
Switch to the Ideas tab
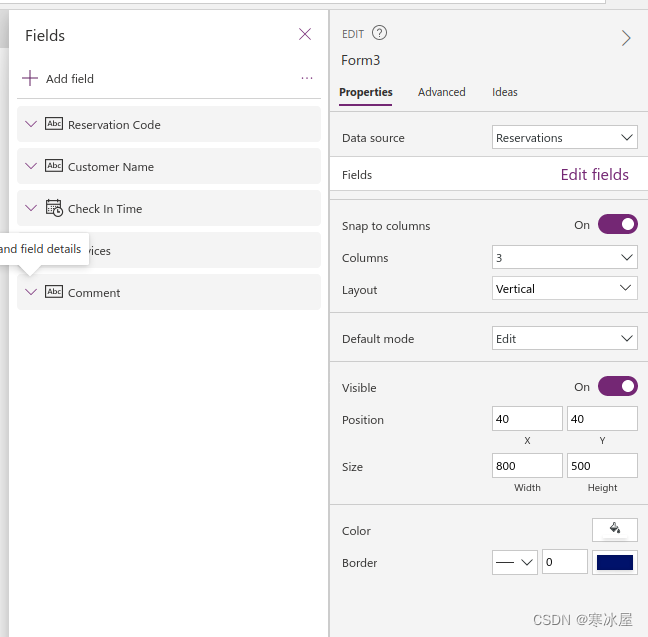[x=505, y=92]
